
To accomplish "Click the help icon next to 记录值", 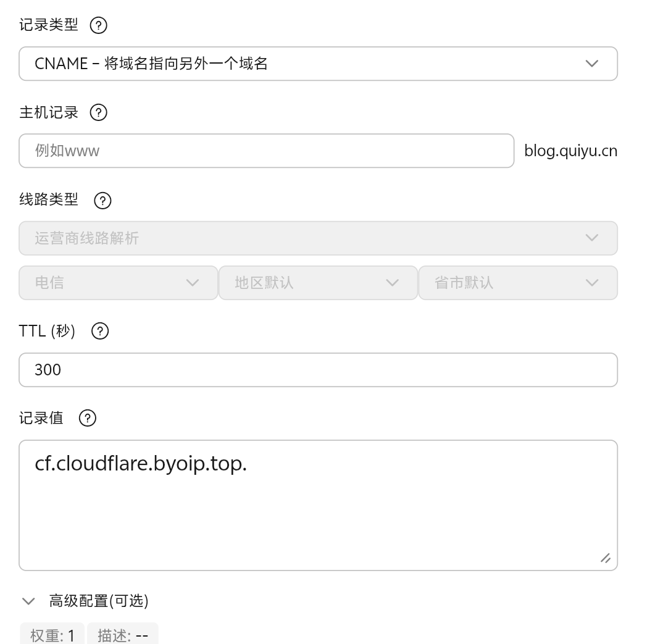I will pyautogui.click(x=87, y=419).
